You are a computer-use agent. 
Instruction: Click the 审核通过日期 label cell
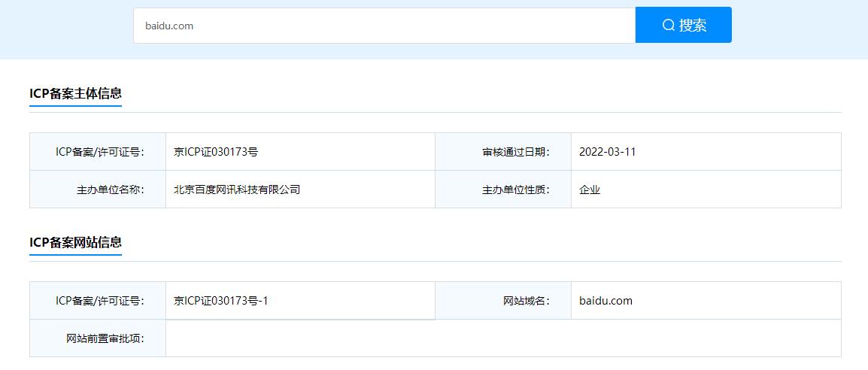coord(503,152)
